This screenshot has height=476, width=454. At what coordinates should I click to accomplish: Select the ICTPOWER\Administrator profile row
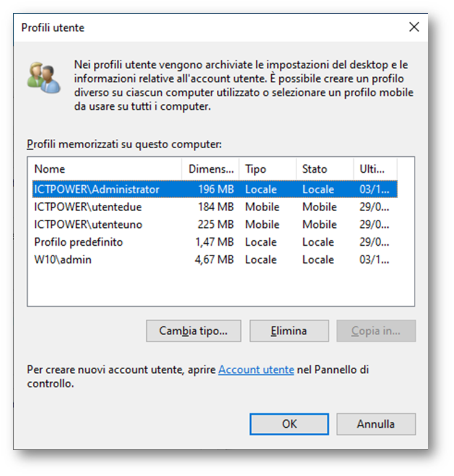point(97,190)
